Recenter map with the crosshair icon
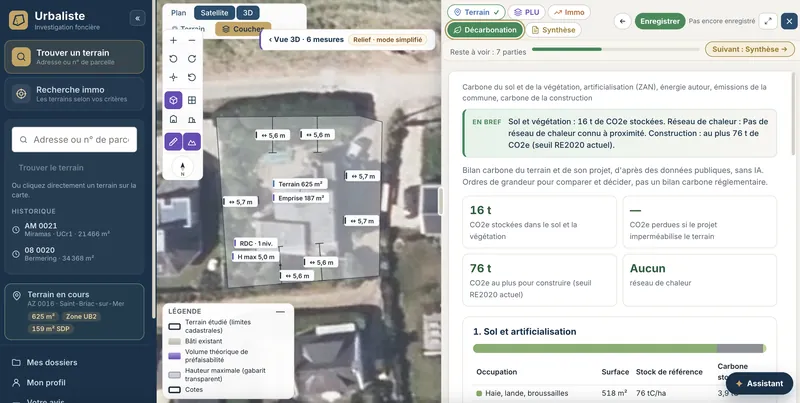This screenshot has height=403, width=800. coord(173,78)
